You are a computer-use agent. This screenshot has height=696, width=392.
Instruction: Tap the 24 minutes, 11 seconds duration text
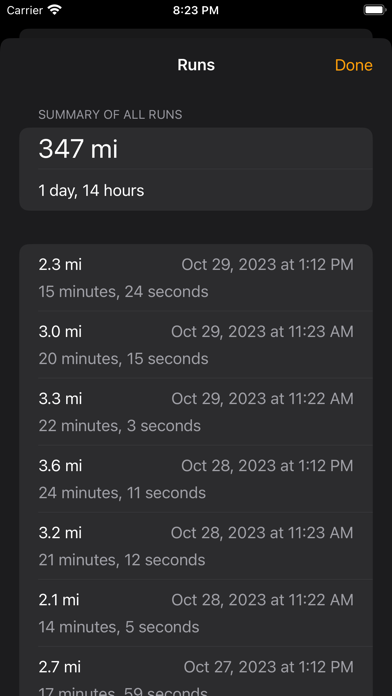pyautogui.click(x=122, y=493)
